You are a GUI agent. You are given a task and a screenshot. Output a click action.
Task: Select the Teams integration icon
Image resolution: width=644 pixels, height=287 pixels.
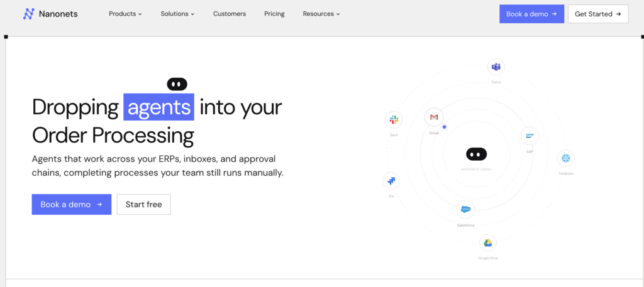496,67
